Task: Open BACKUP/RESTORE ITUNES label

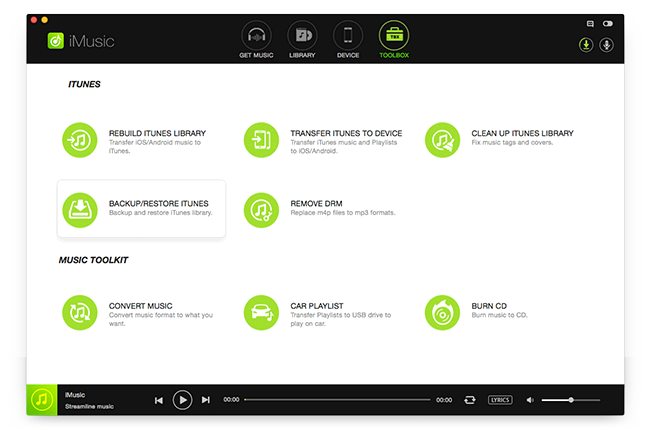Action: coord(158,204)
